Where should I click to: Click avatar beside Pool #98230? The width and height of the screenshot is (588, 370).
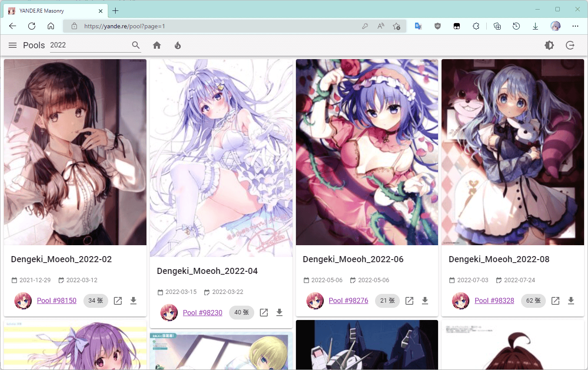click(169, 312)
